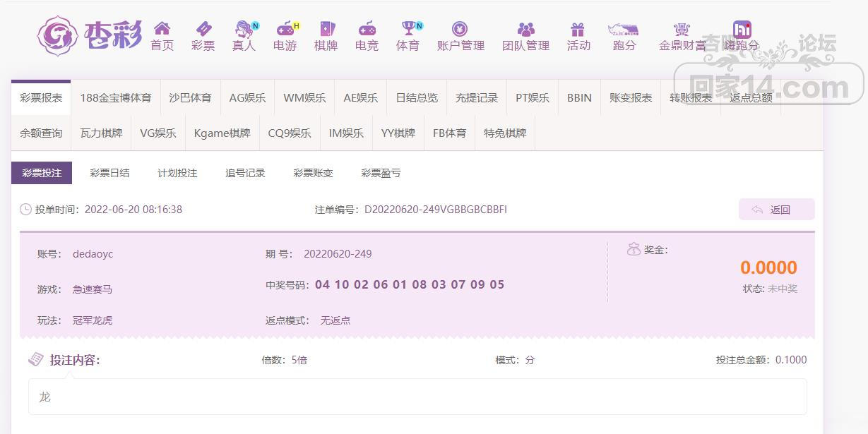Open the 体育 trophy icon
The height and width of the screenshot is (434, 868).
click(x=408, y=29)
